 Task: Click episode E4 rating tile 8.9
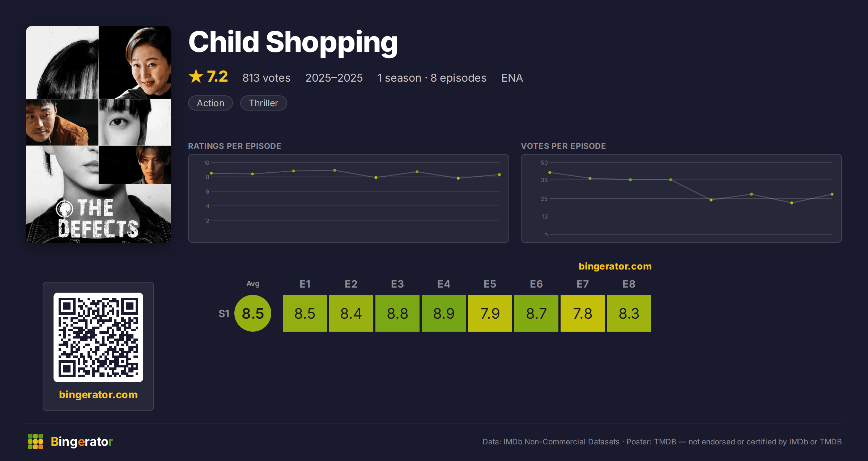coord(444,313)
